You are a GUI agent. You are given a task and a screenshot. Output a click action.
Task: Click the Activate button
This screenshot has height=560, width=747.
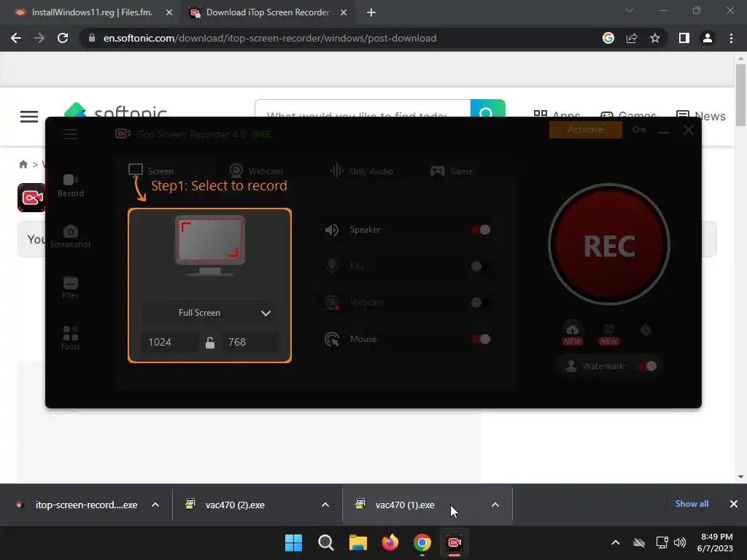click(586, 130)
